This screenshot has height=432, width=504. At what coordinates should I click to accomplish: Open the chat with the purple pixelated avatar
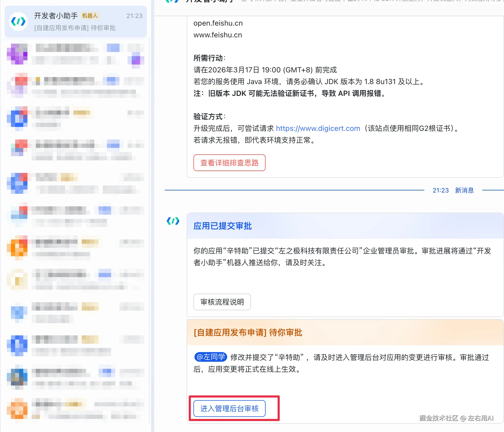tap(17, 54)
